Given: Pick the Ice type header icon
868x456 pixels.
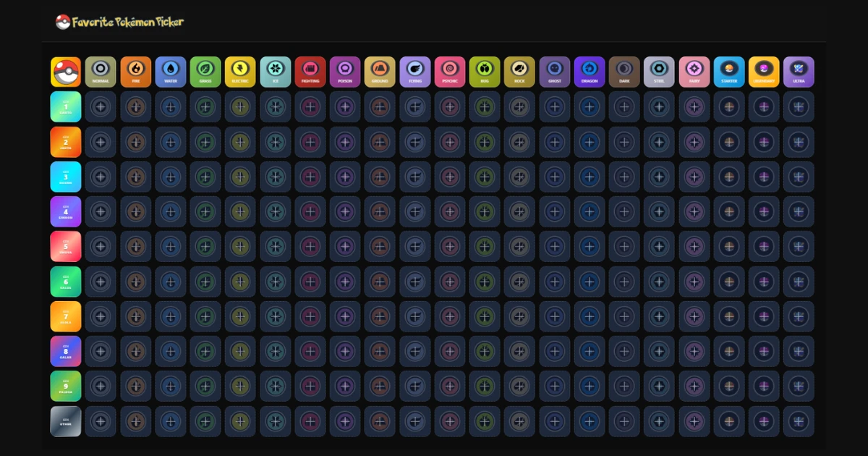Looking at the screenshot, I should (x=276, y=72).
